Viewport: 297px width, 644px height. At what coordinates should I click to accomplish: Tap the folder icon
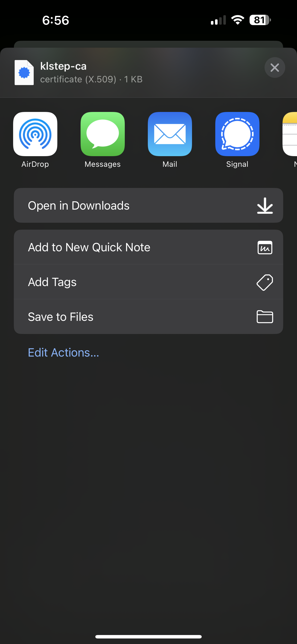[x=265, y=317]
